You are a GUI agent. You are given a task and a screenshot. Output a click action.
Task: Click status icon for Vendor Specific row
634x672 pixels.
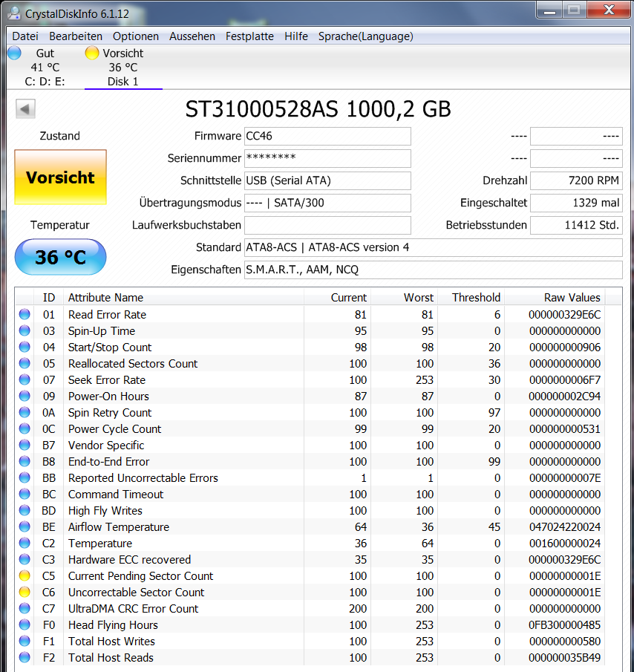24,445
